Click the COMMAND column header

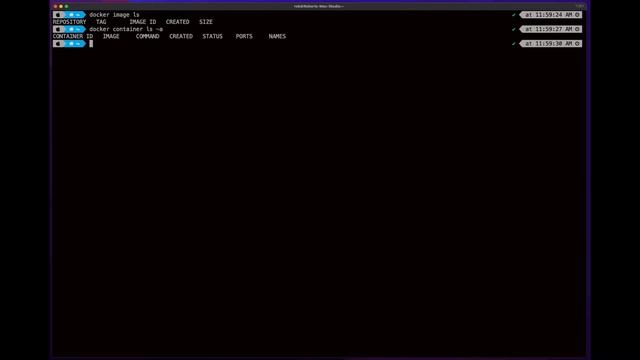point(147,36)
